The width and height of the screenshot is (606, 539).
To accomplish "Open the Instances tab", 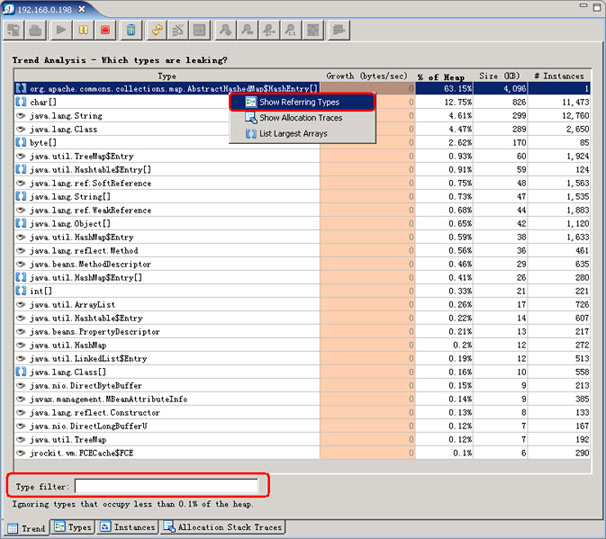I will point(128,527).
